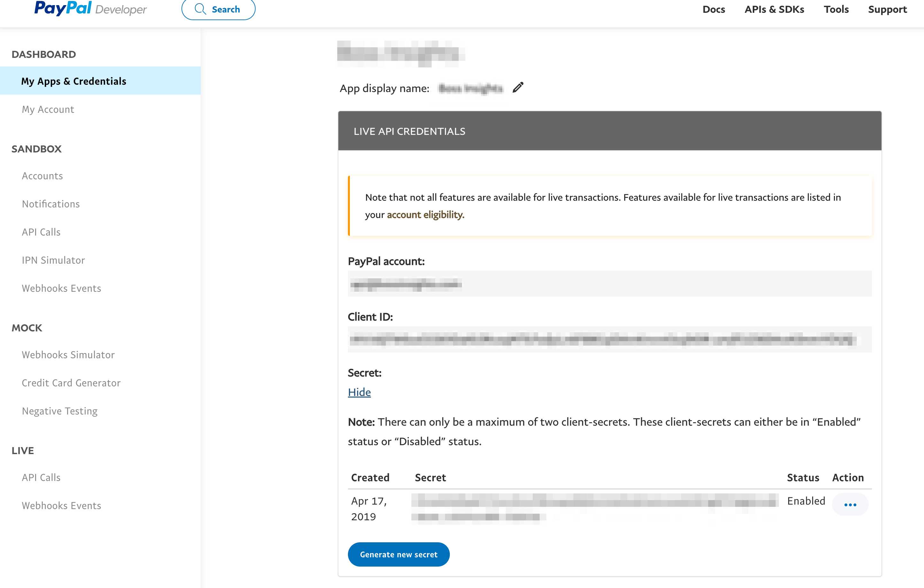The height and width of the screenshot is (588, 924).
Task: Edit app display name with pencil icon
Action: [x=518, y=88]
